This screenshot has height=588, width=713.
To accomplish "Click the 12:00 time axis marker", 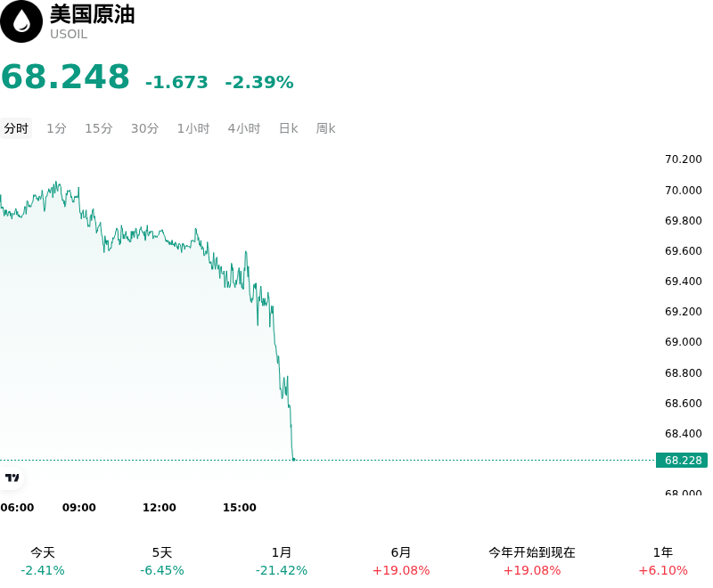I will coord(160,507).
